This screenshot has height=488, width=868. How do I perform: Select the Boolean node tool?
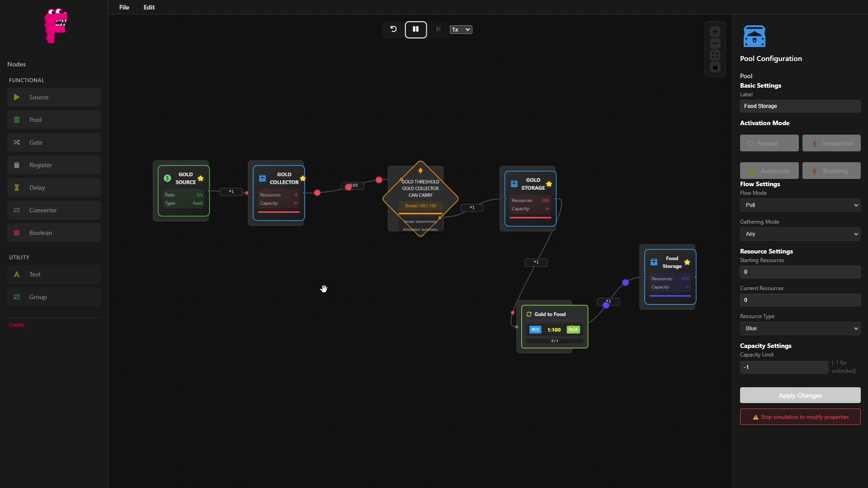(54, 232)
